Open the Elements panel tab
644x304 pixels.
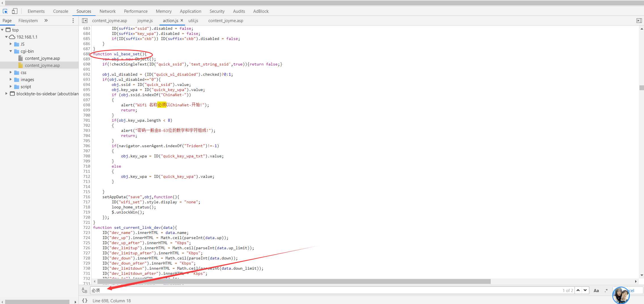click(x=36, y=11)
